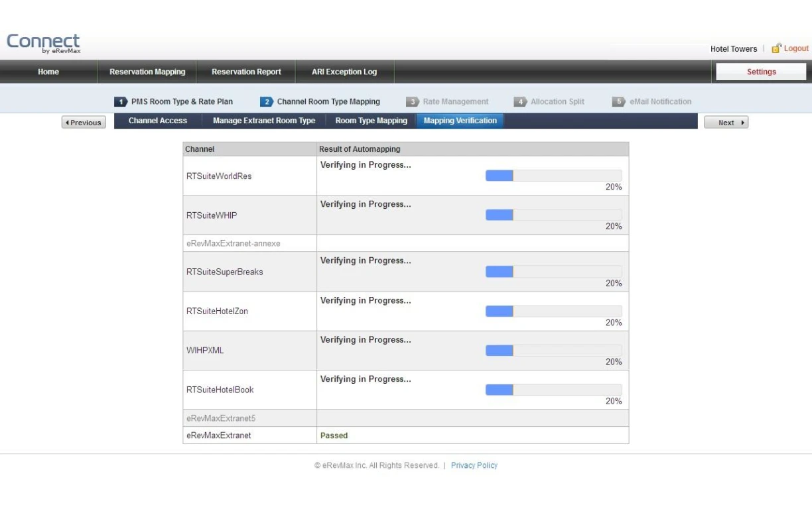Screen dimensions: 812x509
Task: Click RTSuiteWHIP progress bar
Action: 554,215
